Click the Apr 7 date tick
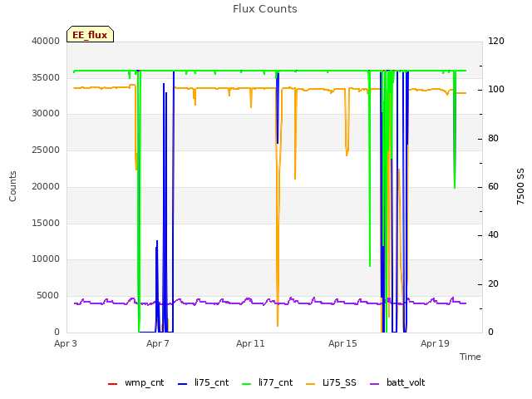This screenshot has width=532, height=399. point(158,343)
